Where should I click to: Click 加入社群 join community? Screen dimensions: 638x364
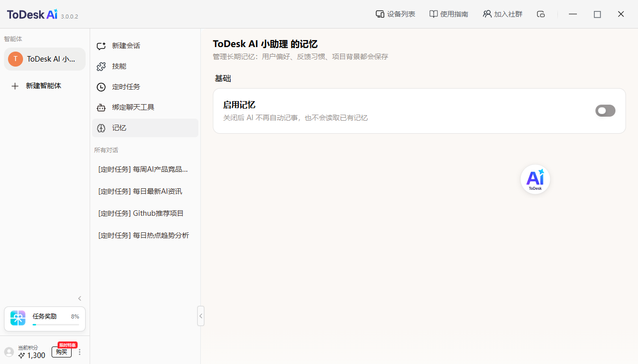[x=502, y=14]
